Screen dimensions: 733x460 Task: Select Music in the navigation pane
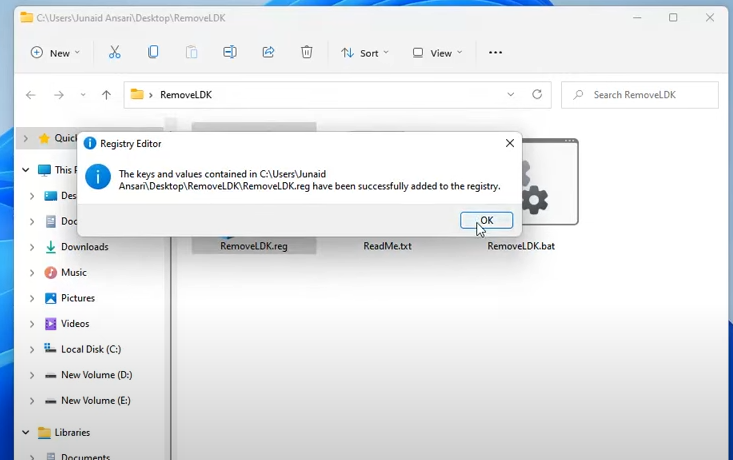click(x=74, y=273)
